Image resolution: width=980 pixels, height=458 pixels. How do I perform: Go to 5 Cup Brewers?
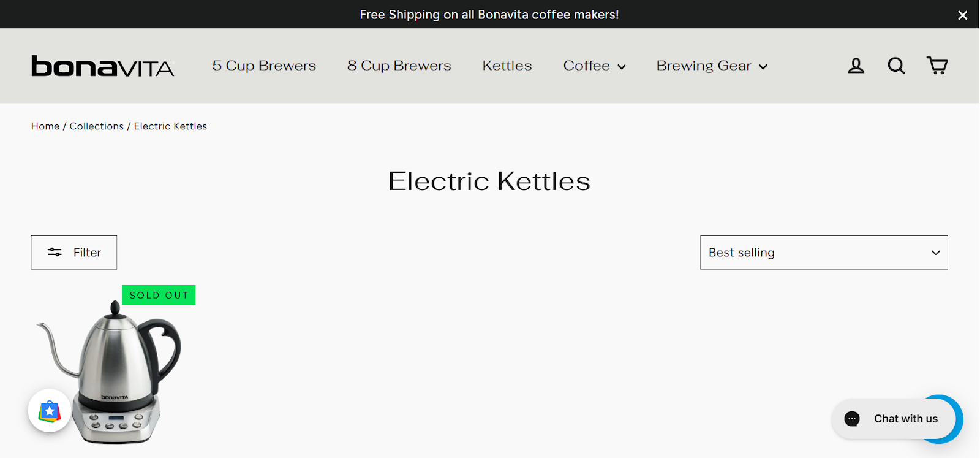click(264, 66)
